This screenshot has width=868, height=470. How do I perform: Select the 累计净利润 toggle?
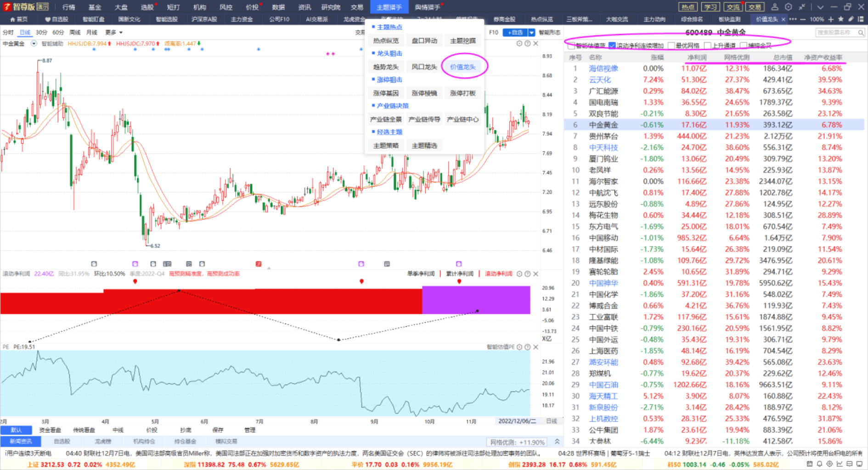tap(460, 274)
